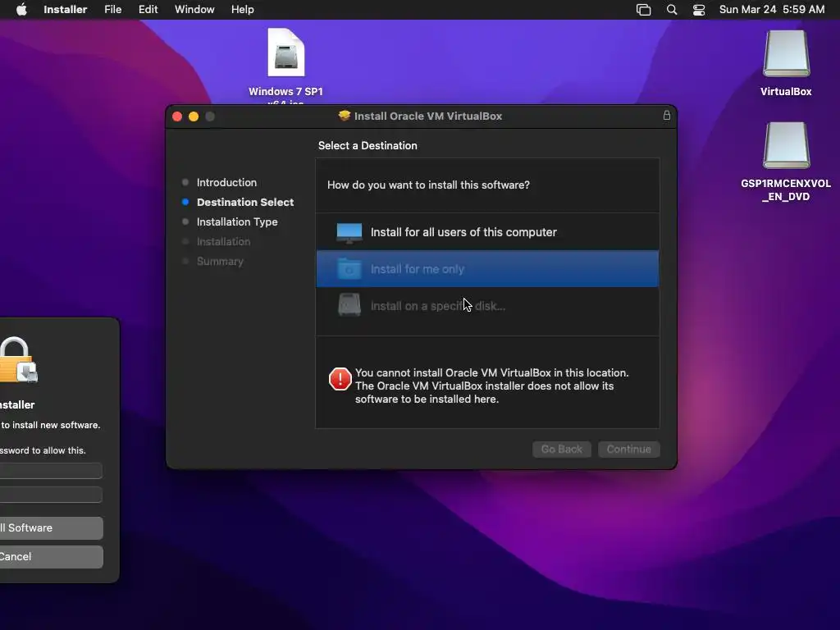
Task: Click the lock icon in installer title bar
Action: coord(667,115)
